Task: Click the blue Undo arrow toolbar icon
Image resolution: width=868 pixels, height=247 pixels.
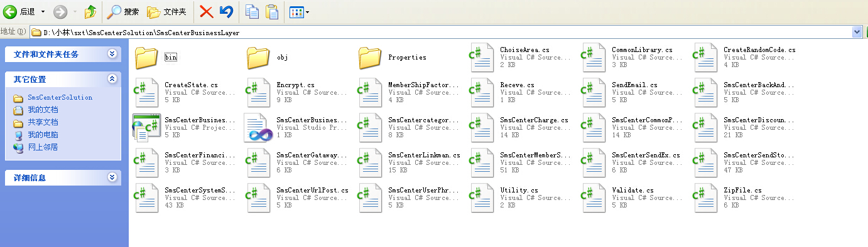Action: click(x=227, y=11)
